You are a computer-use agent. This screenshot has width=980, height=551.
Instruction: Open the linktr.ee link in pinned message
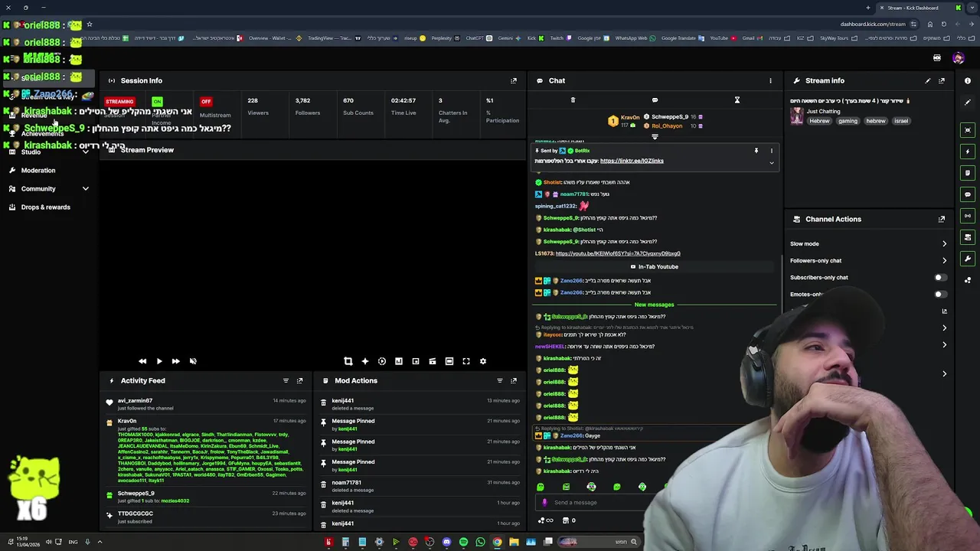click(x=632, y=161)
